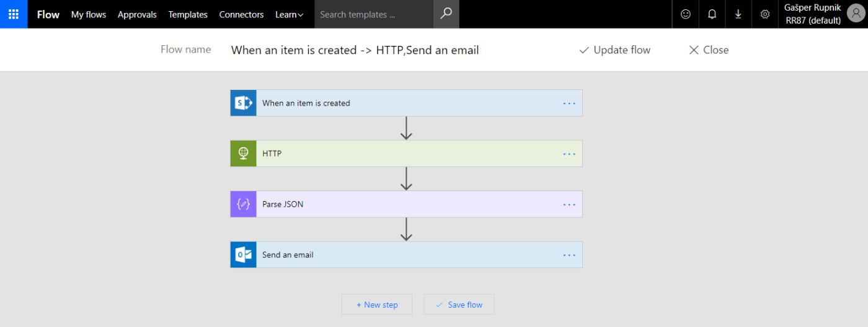
Task: Click the Outlook Send an email icon
Action: pyautogui.click(x=243, y=254)
